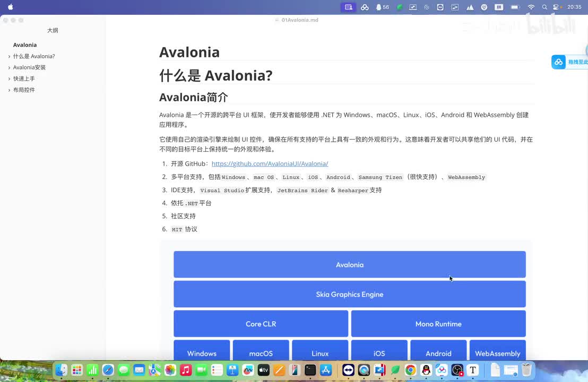588x382 pixels.
Task: Open the 拼 input method menu
Action: click(x=499, y=7)
